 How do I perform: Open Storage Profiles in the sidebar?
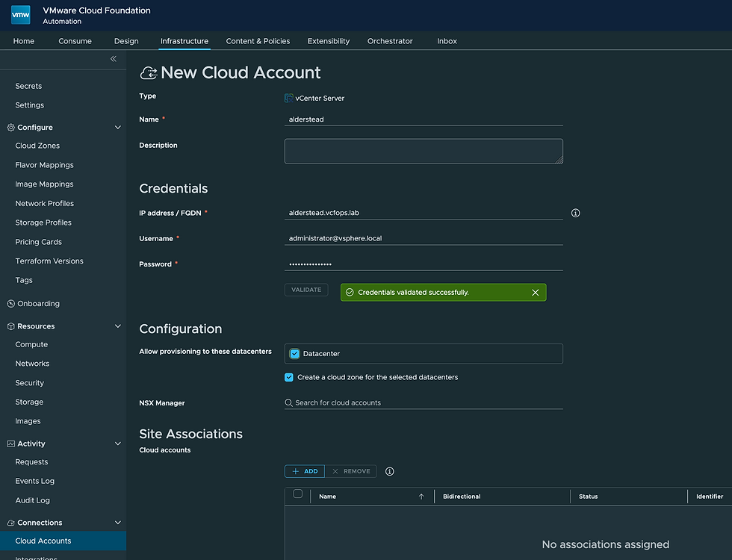pos(43,223)
